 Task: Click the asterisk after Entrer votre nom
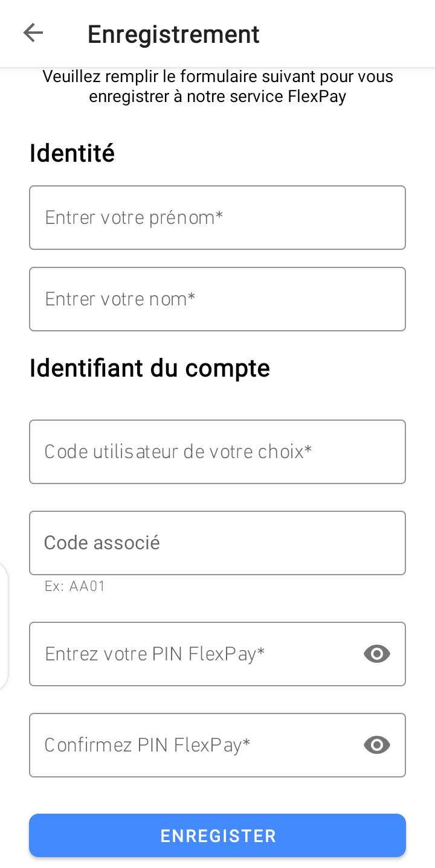coord(192,297)
